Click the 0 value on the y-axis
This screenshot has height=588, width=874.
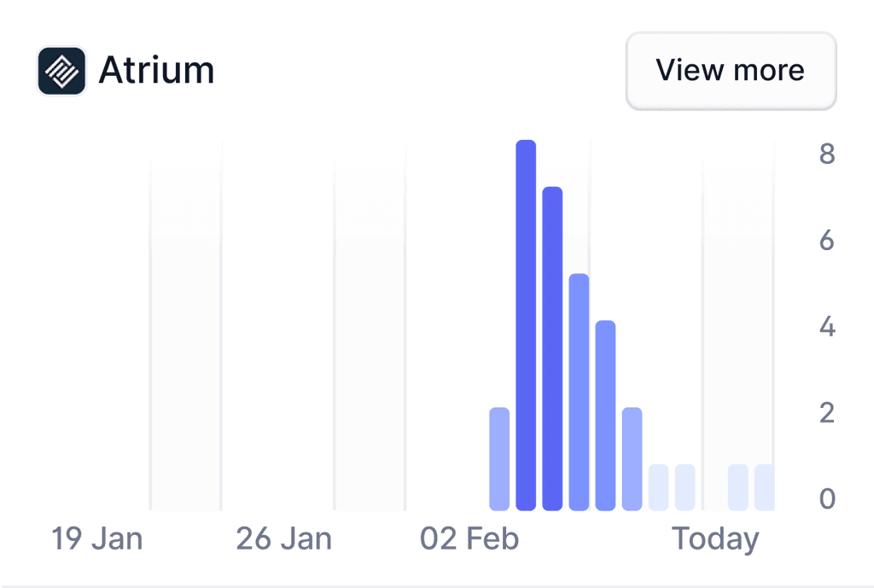826,498
